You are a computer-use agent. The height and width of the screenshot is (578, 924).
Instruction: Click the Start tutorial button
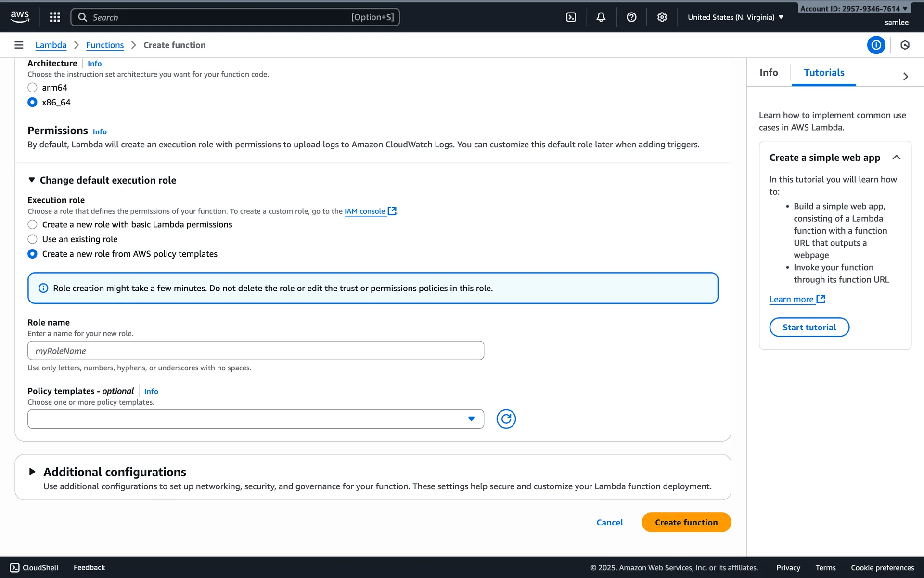(809, 328)
